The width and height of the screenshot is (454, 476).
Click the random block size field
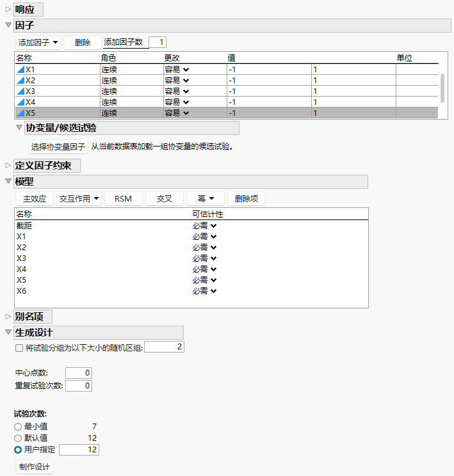(164, 347)
